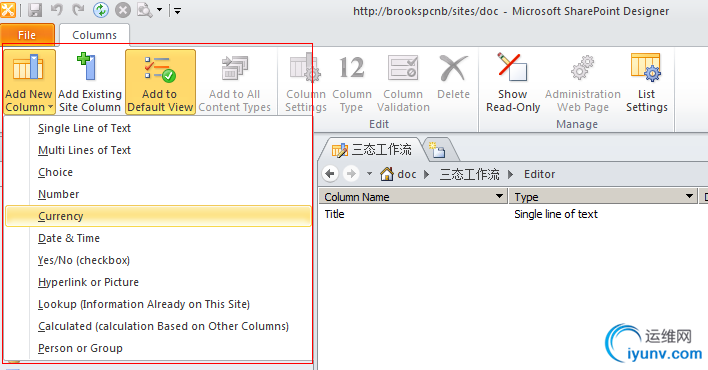Click the 'Single line of text' type cell
The height and width of the screenshot is (370, 708).
click(556, 214)
